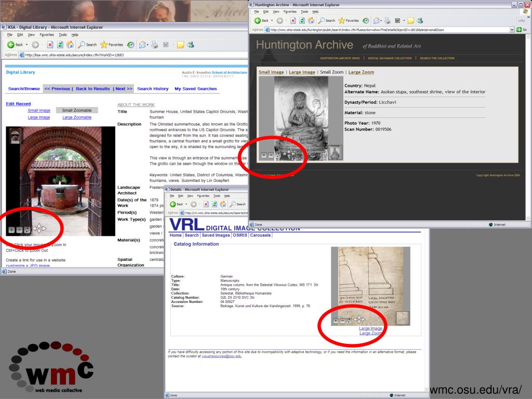Open the View menu in Details window

click(190, 196)
